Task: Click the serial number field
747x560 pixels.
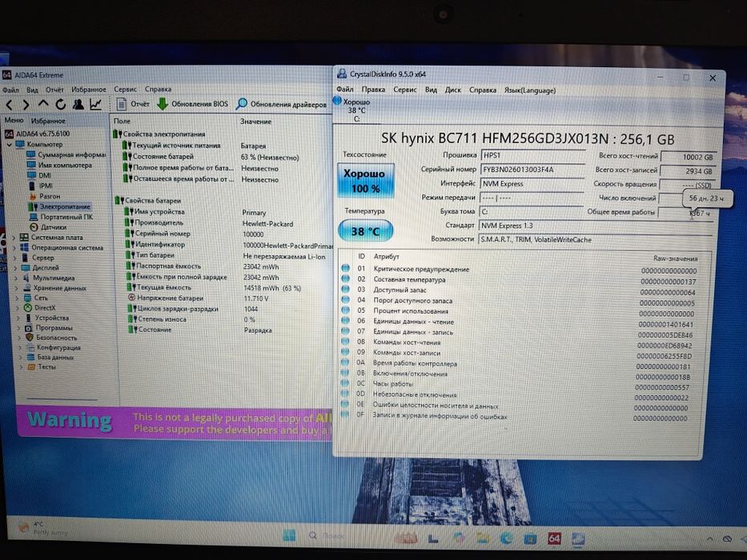Action: click(532, 170)
